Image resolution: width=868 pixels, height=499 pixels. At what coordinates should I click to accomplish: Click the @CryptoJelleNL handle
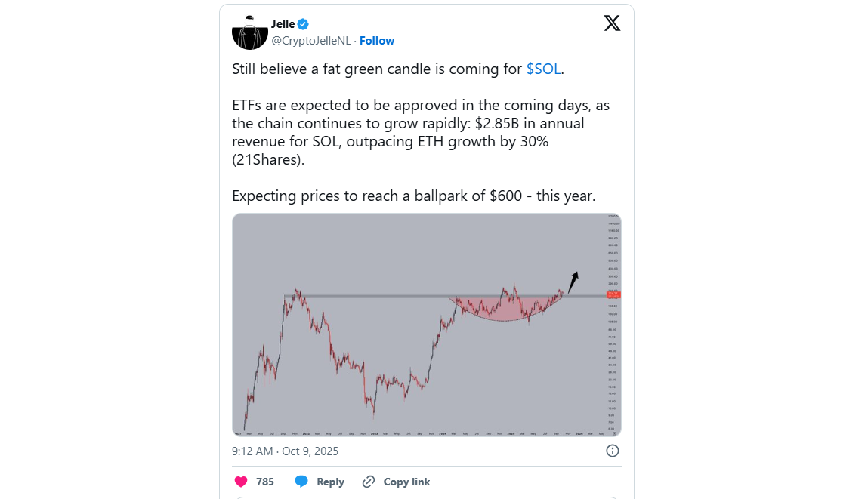pyautogui.click(x=311, y=41)
